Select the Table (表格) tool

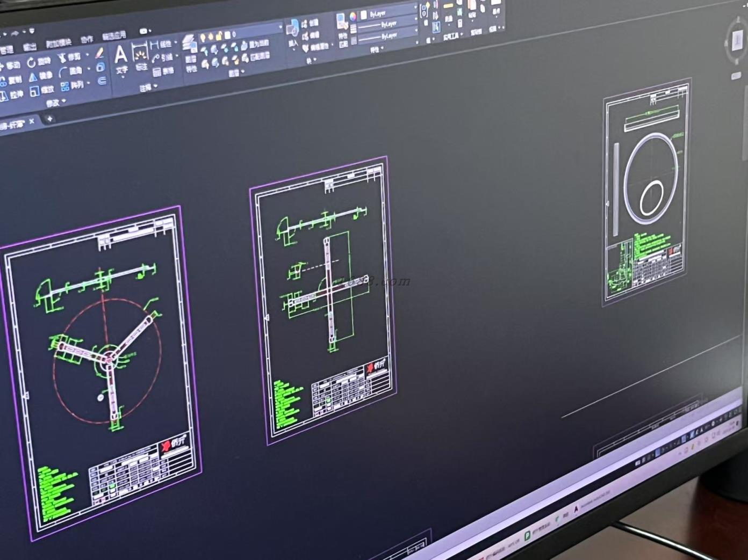(x=163, y=71)
